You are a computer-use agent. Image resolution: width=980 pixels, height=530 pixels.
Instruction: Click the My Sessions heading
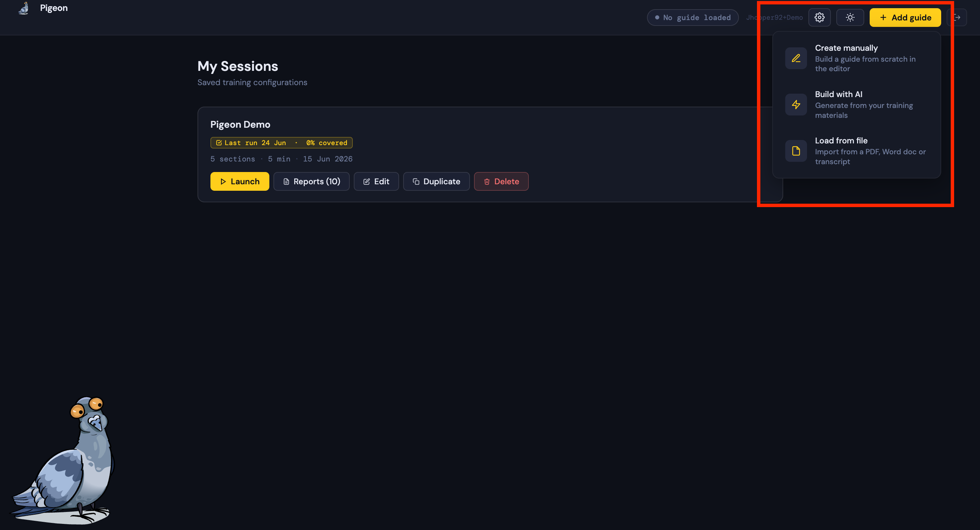(238, 66)
